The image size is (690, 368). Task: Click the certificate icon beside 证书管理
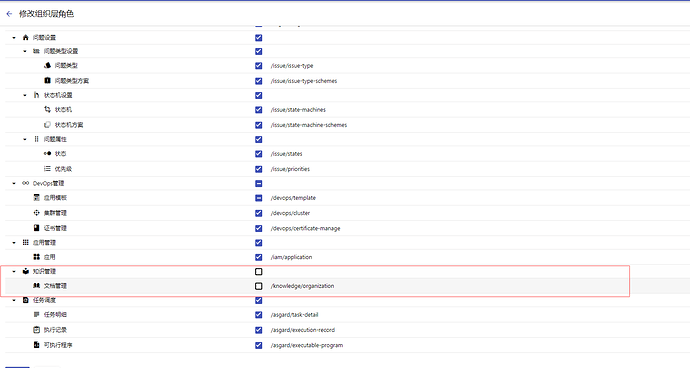point(37,228)
